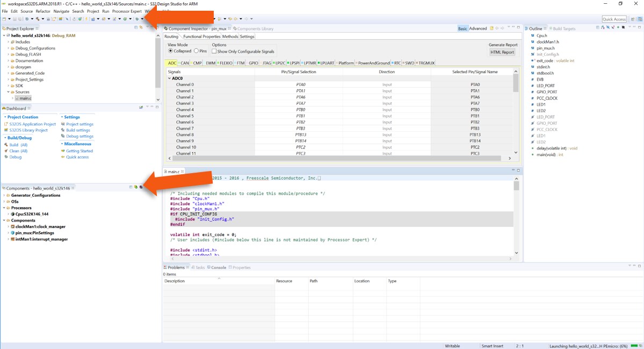
Task: Expand the Debug_Configurations folder
Action: tap(9, 48)
